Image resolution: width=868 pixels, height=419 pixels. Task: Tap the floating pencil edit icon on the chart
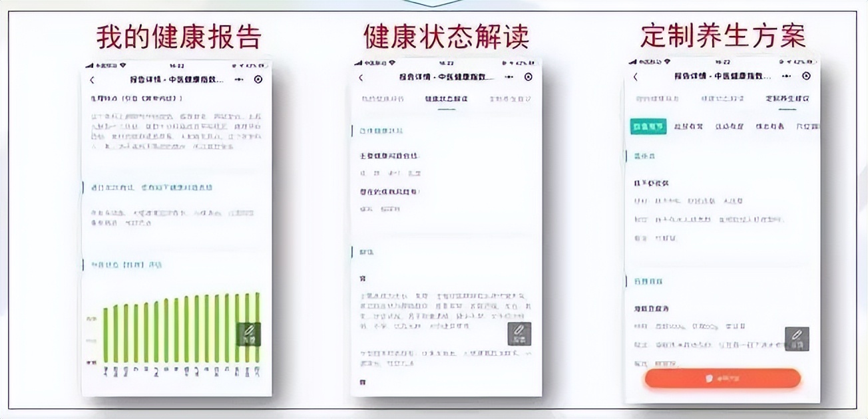coord(250,333)
